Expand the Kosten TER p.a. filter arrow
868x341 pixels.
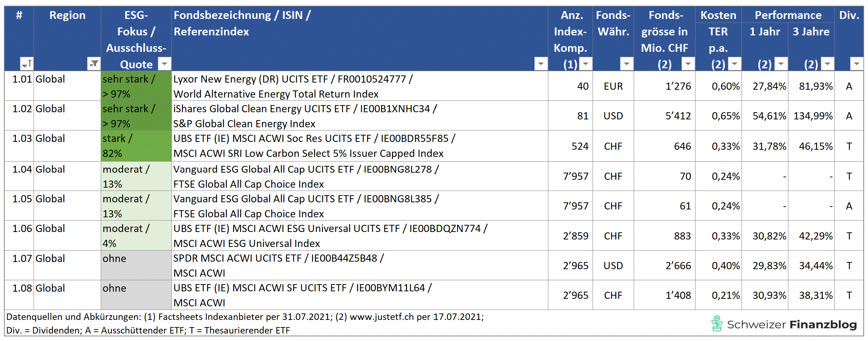[x=734, y=64]
